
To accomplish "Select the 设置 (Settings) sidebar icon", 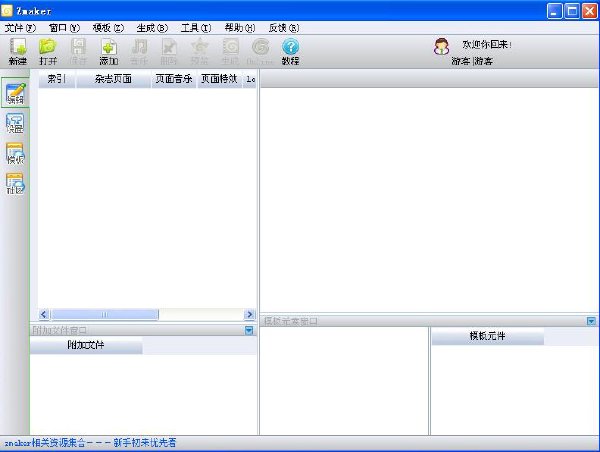I will point(15,123).
